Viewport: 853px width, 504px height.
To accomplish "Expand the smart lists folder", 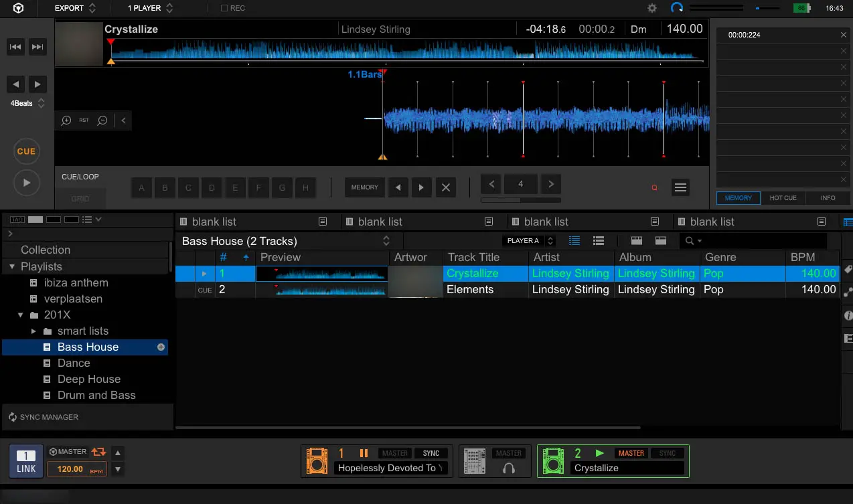I will coord(33,331).
